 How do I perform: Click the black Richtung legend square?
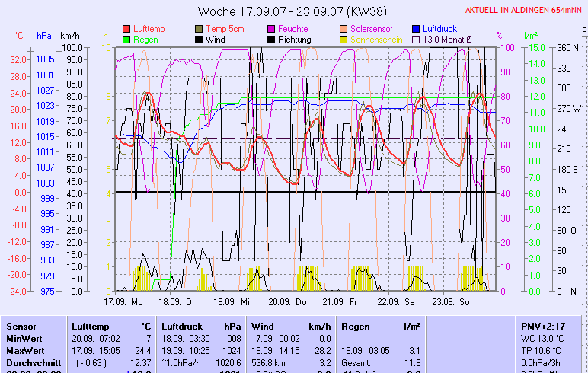click(x=271, y=40)
